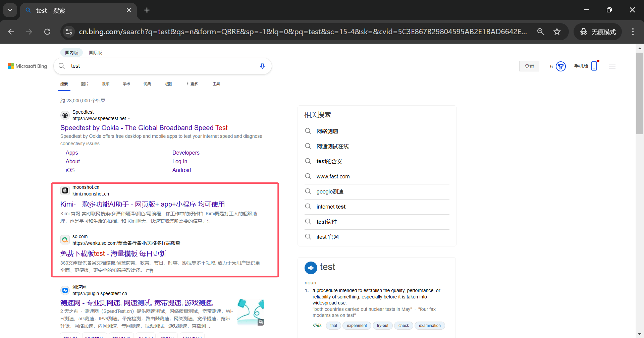The image size is (644, 338).
Task: Switch to the 图片 tab
Action: pyautogui.click(x=85, y=84)
